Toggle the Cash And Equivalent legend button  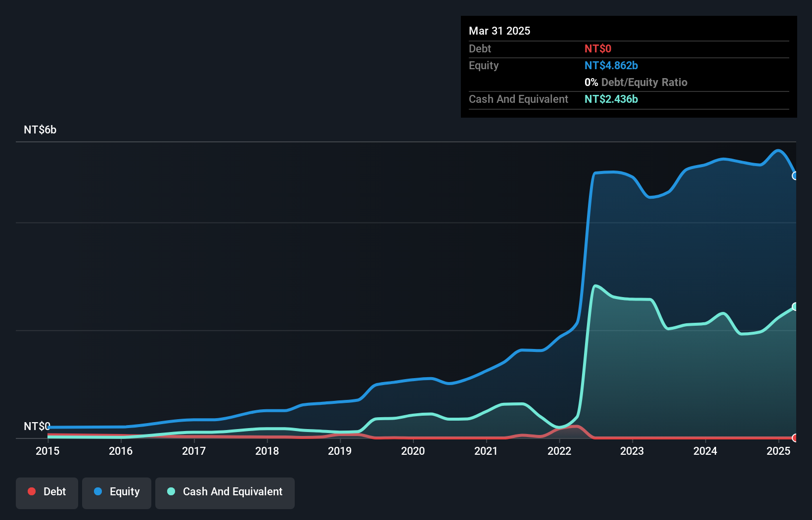click(225, 493)
